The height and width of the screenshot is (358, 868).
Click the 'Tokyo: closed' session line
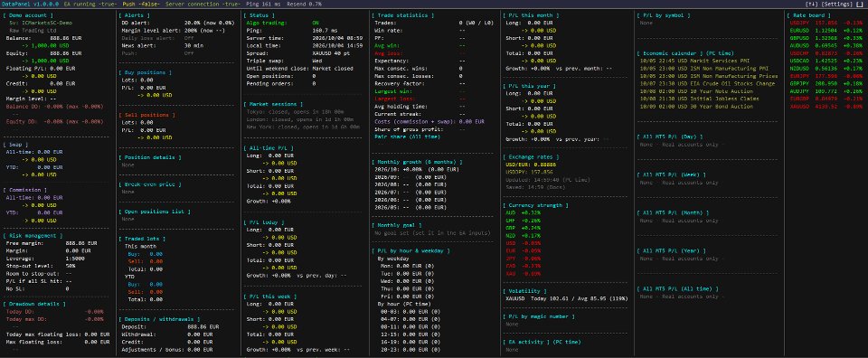tap(294, 112)
